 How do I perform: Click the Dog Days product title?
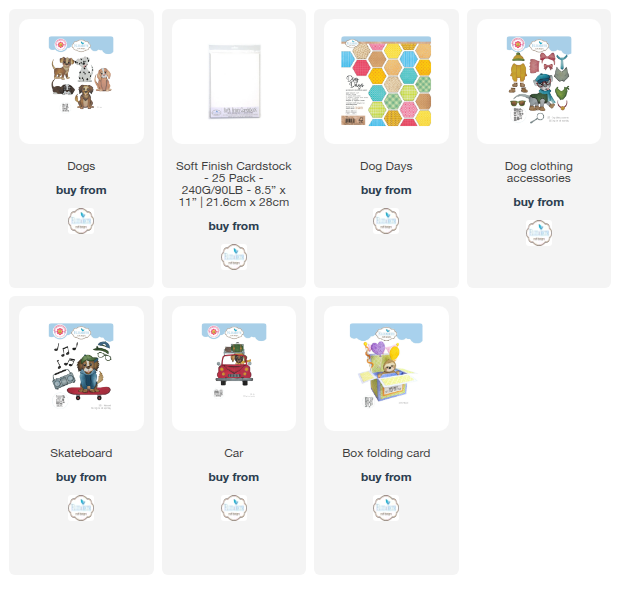[386, 166]
